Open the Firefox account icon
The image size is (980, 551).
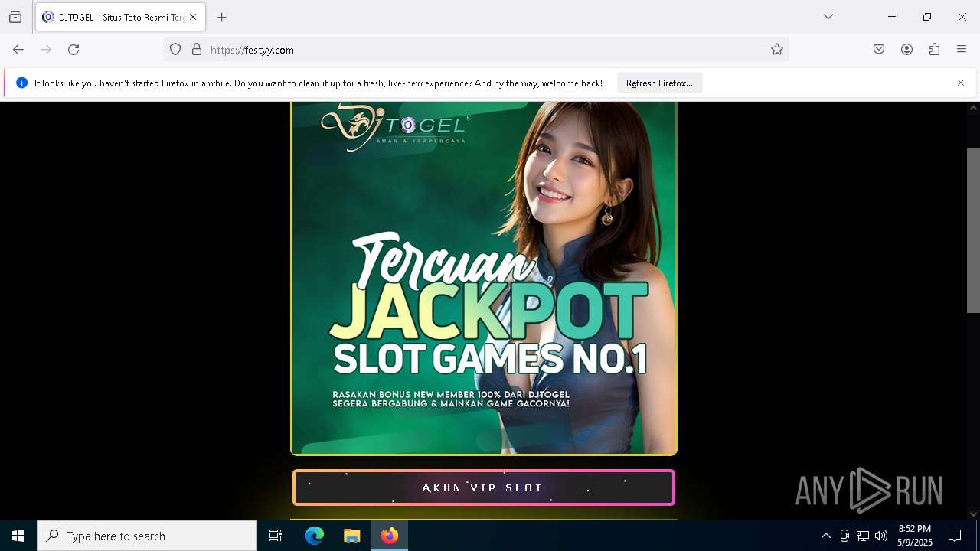pos(906,50)
